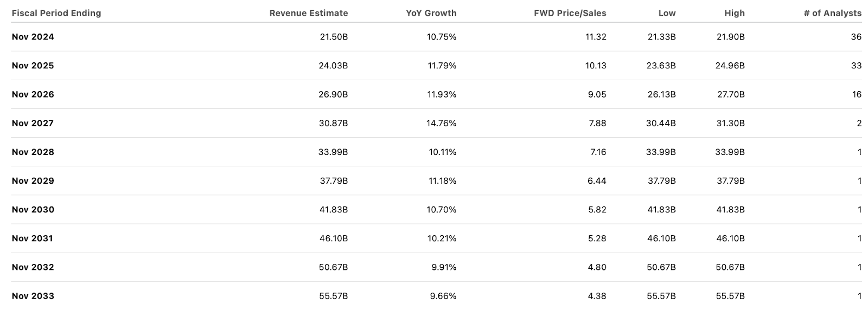Click the Fiscal Period Ending header

[x=56, y=13]
